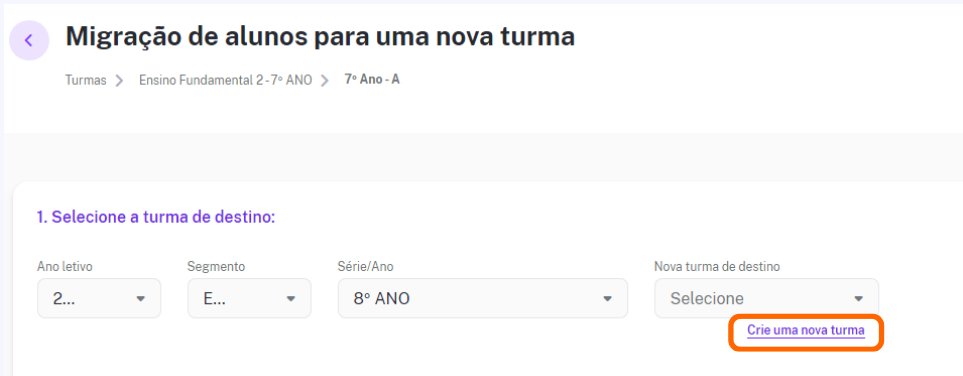Click the Segmento field label
Viewport: 963px width, 376px height.
coord(216,267)
